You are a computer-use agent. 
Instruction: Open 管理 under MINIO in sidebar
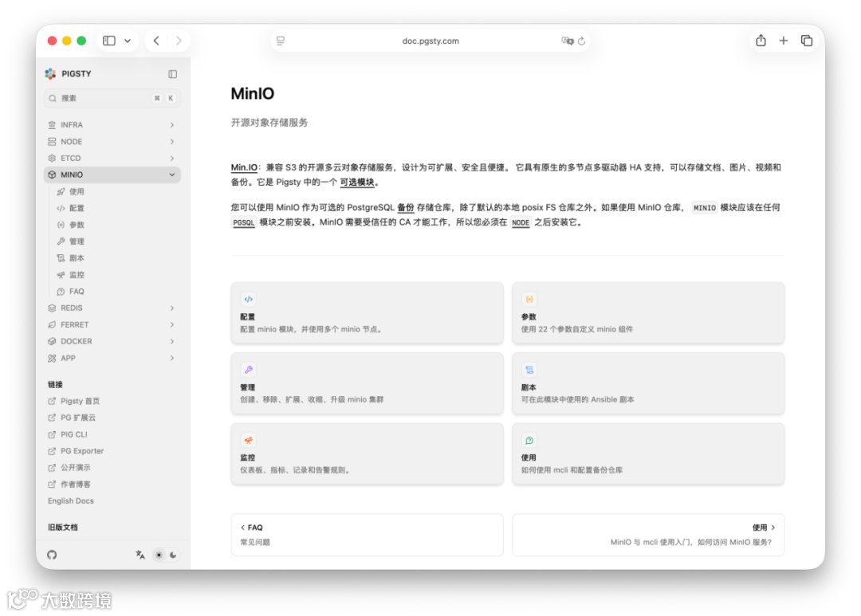(77, 241)
